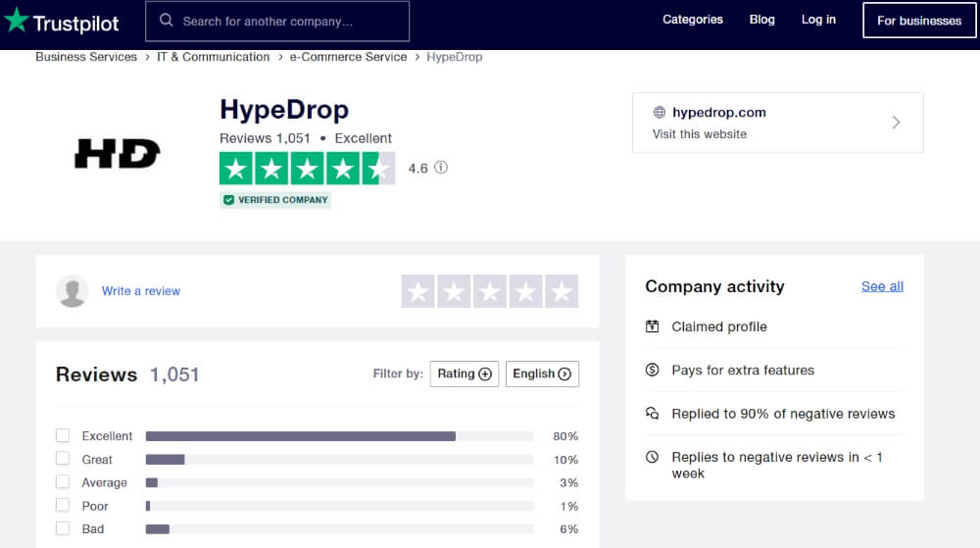Tick the Excellent filter checkbox
This screenshot has width=980, height=548.
(x=63, y=435)
